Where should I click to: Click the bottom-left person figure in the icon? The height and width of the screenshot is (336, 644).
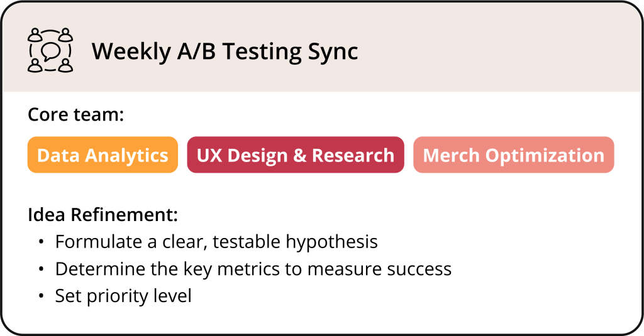[x=35, y=65]
